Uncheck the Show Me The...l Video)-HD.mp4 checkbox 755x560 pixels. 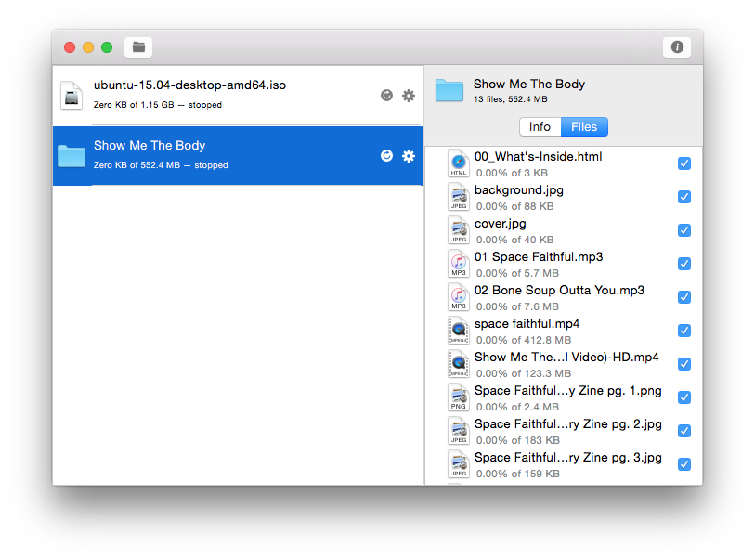[684, 364]
